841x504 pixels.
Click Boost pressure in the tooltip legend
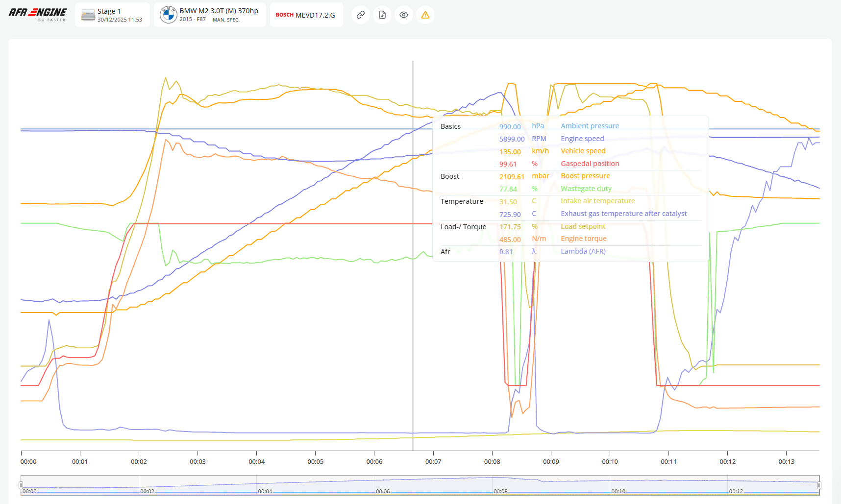coord(585,176)
